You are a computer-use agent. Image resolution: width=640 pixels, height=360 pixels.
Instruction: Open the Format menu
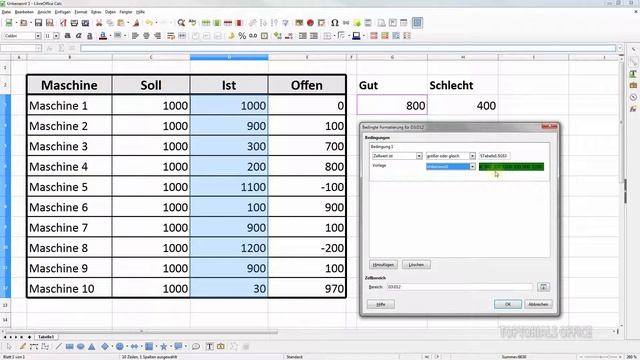point(81,12)
